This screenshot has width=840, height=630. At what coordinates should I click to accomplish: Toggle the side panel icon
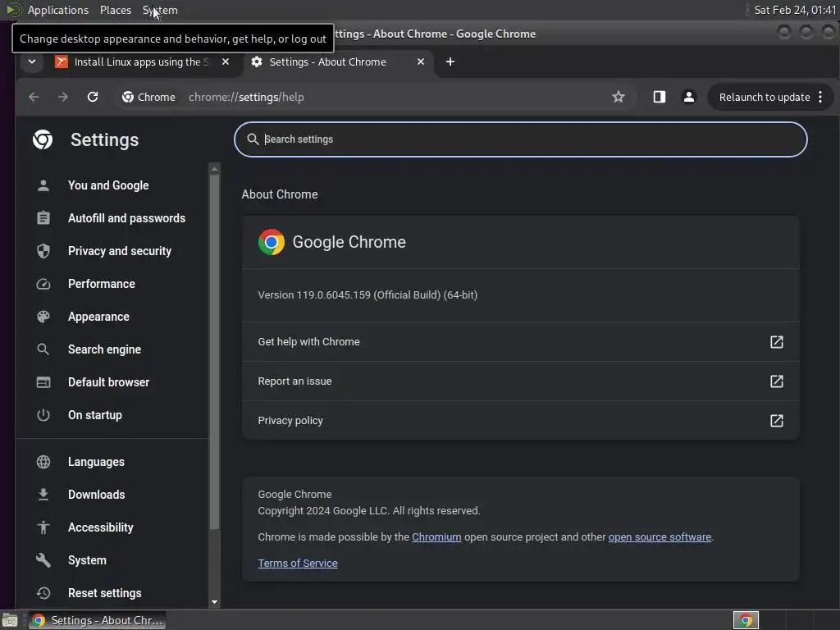click(659, 97)
